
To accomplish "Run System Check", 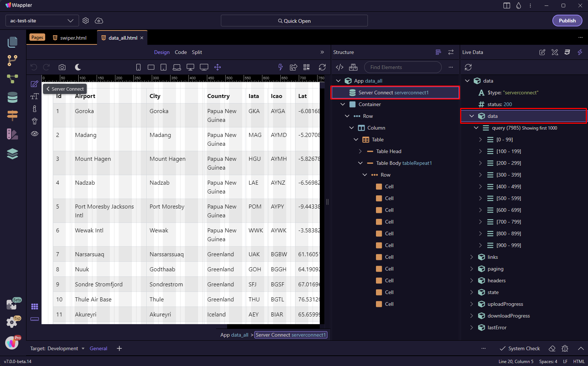I will [520, 348].
